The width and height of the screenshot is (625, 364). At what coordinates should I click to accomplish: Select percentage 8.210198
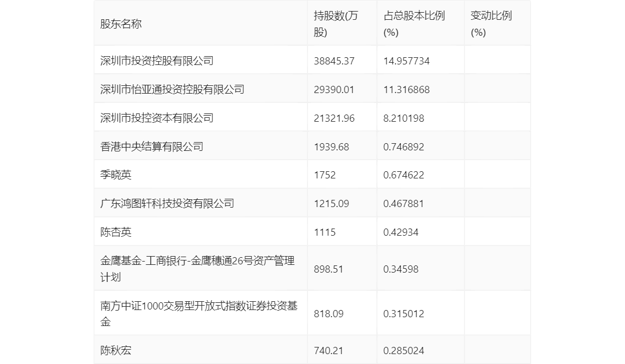pyautogui.click(x=404, y=118)
